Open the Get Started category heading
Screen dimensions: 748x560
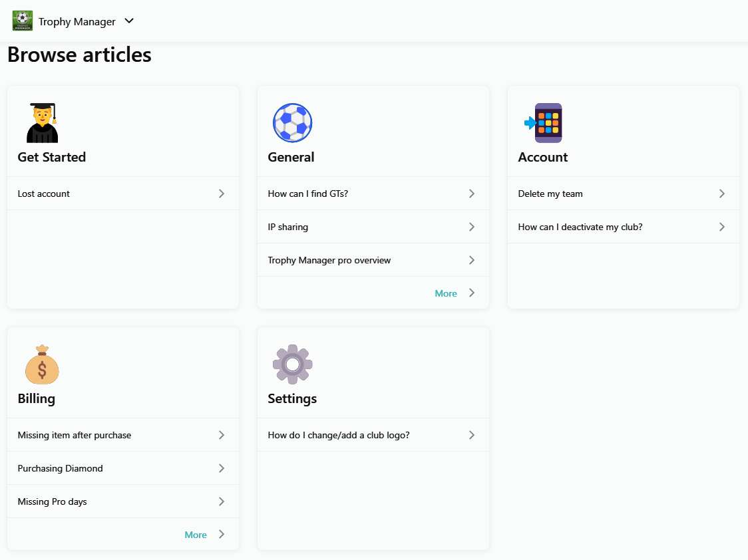point(51,157)
